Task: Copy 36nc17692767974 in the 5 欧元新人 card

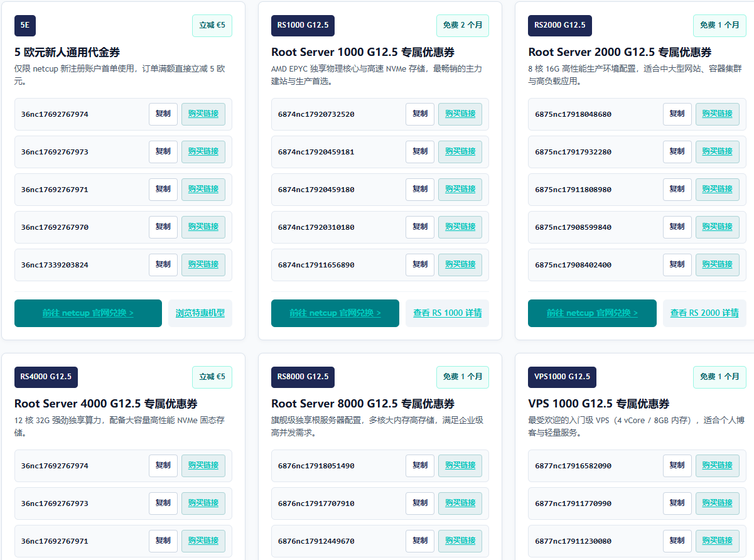Action: pyautogui.click(x=163, y=114)
